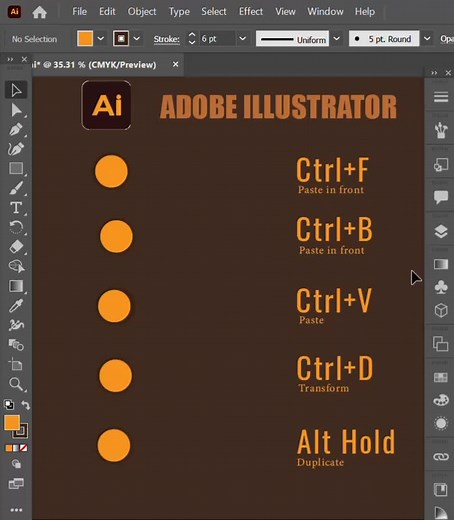Click the 6 pt stroke weight field
Screen dimensions: 454x520
217,39
